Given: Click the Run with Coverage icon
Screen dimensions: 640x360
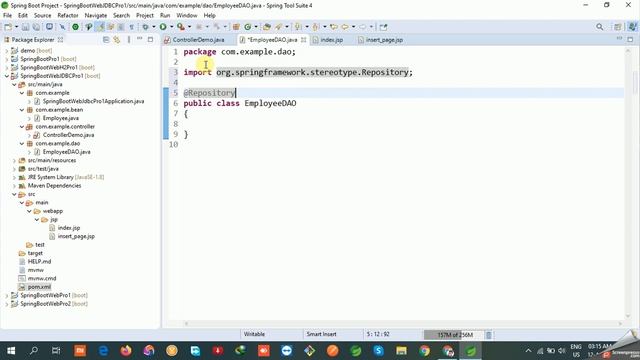Looking at the screenshot, I should click(181, 27).
